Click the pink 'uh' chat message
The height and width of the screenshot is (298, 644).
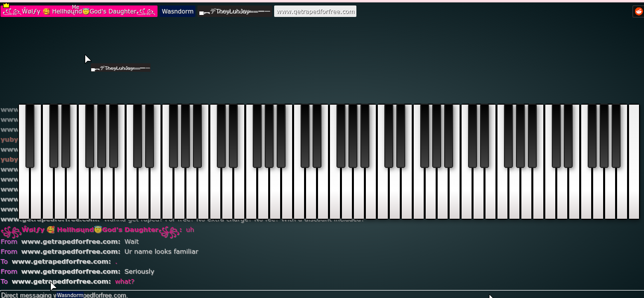190,230
